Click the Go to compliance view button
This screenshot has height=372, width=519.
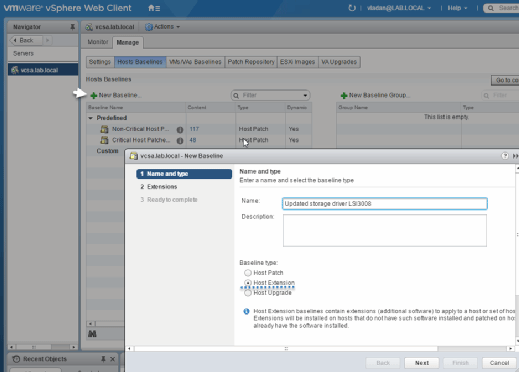(x=505, y=80)
